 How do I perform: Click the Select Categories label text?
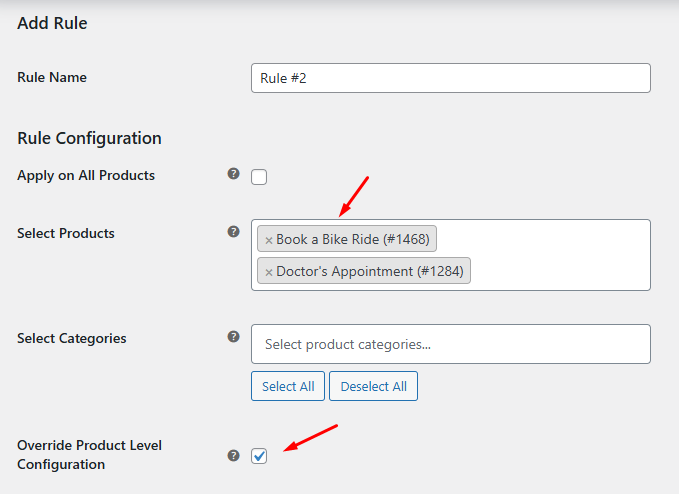pyautogui.click(x=72, y=338)
